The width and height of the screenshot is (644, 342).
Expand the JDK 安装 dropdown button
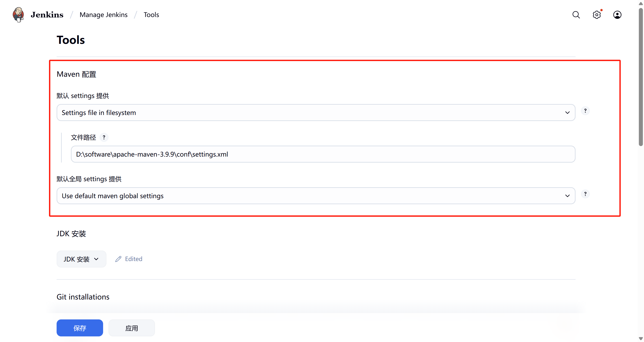81,259
